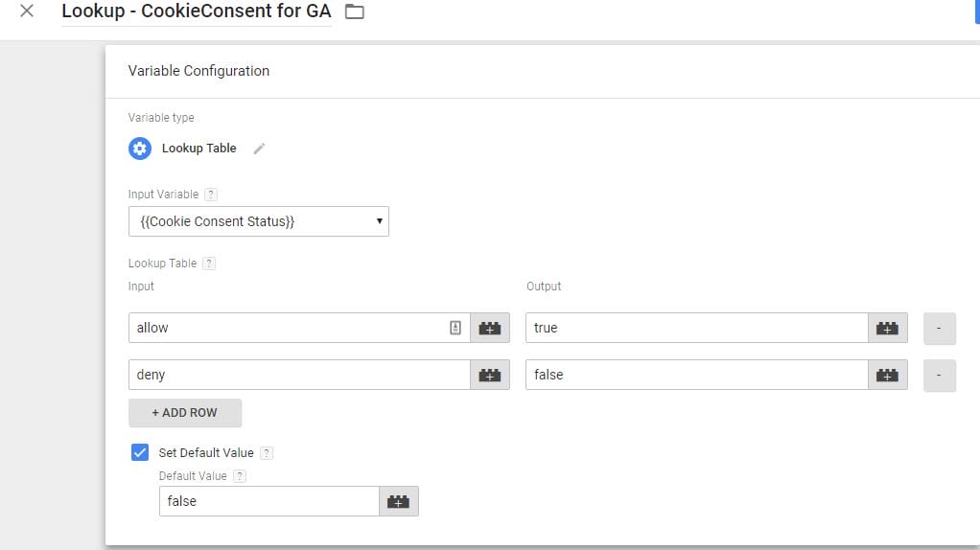
Task: Edit the variable type with the pencil icon
Action: [x=259, y=149]
